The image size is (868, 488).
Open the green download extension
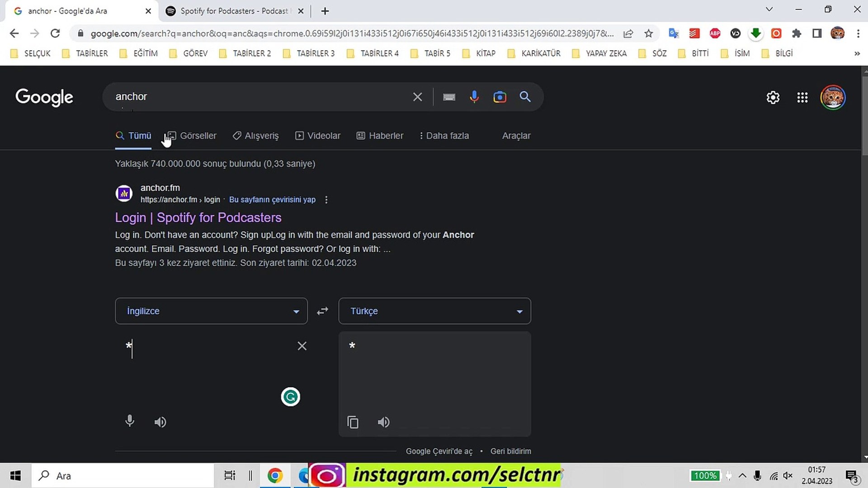tap(756, 33)
